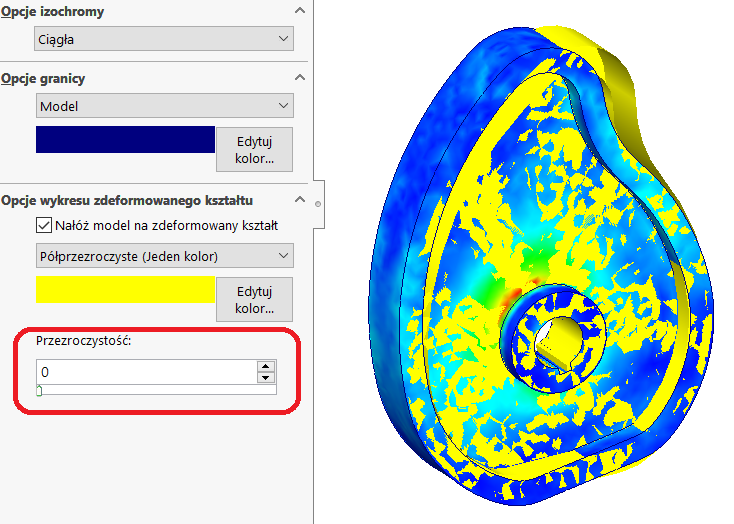Click the Opcje granicy header label
The width and height of the screenshot is (734, 524).
(x=43, y=78)
